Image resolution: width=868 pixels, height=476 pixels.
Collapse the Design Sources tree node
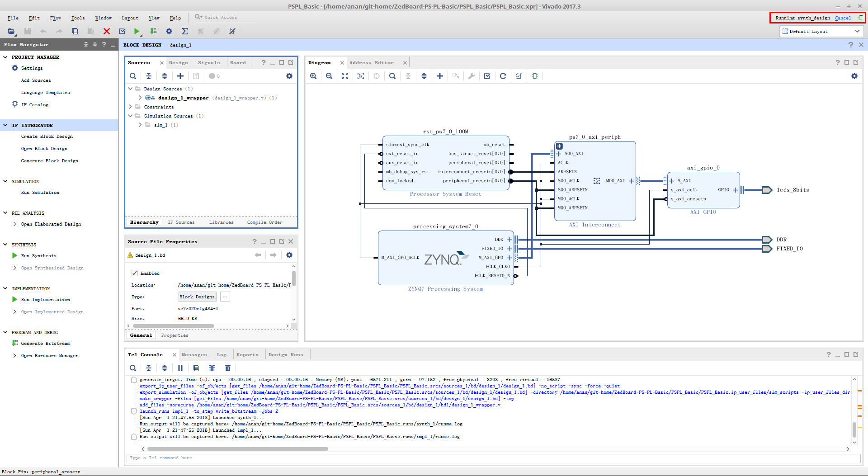click(x=131, y=89)
